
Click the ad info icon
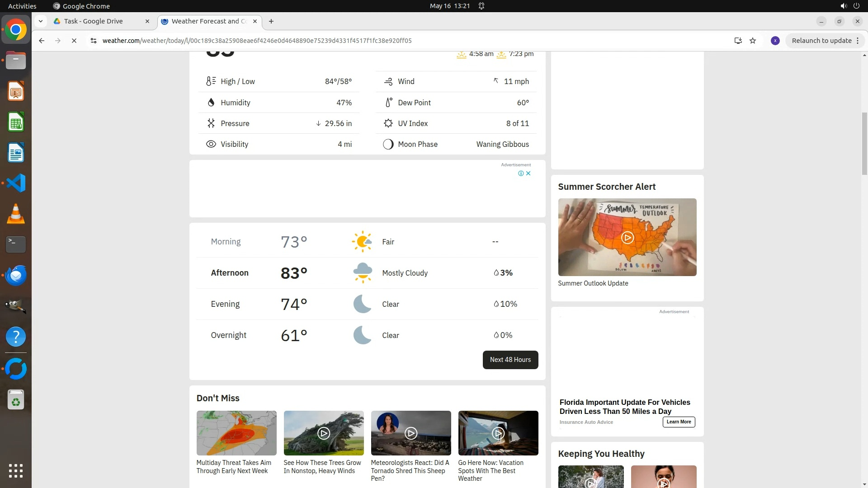pyautogui.click(x=521, y=174)
